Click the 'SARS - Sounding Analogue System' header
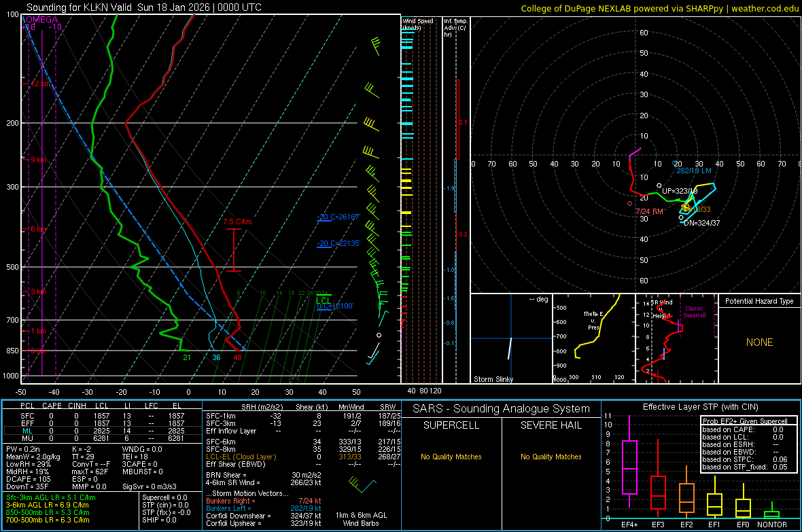The height and width of the screenshot is (532, 802). tap(501, 409)
